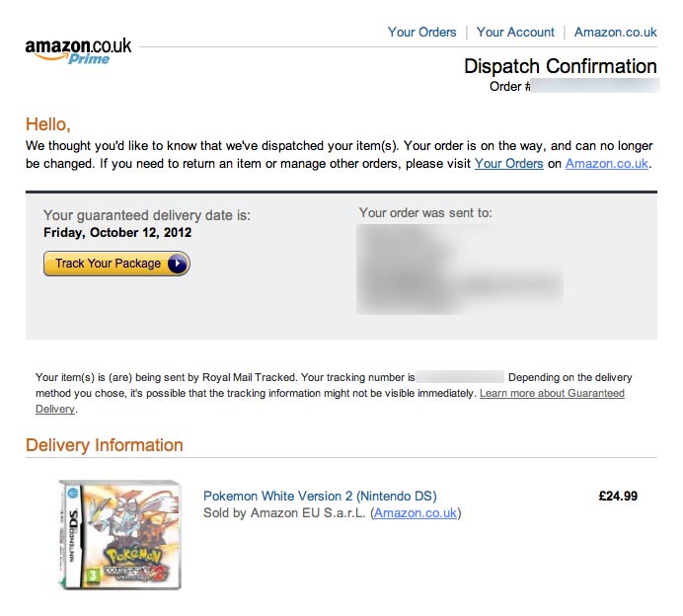Follow the Your Orders link in the greeting paragraph

tap(508, 164)
